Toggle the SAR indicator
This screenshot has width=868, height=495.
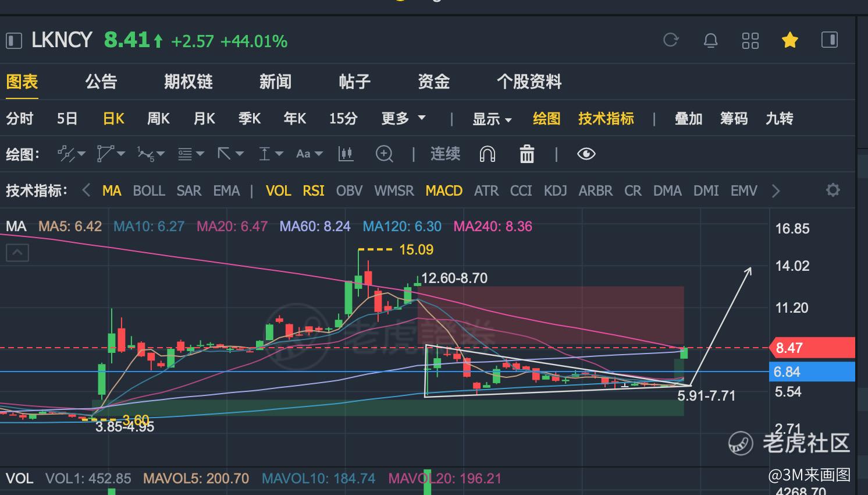pyautogui.click(x=189, y=190)
